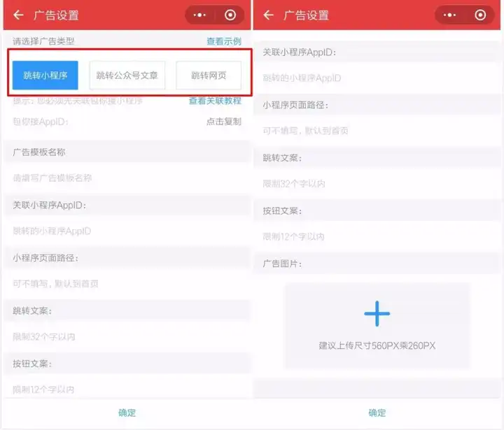
Task: Go back using left screen's arrow icon
Action: [x=19, y=15]
